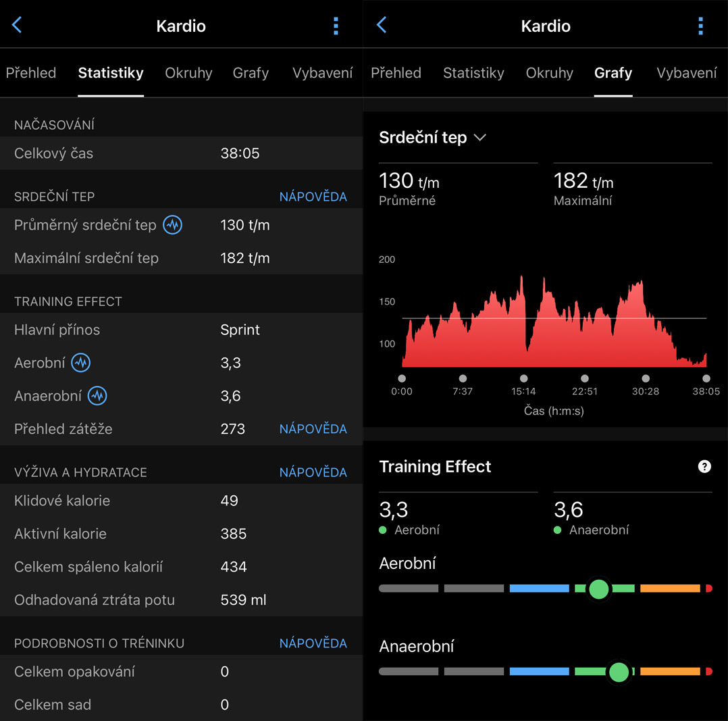Open Nápověda link next to Přehled zátěže
Image resolution: width=728 pixels, height=721 pixels.
tap(313, 429)
